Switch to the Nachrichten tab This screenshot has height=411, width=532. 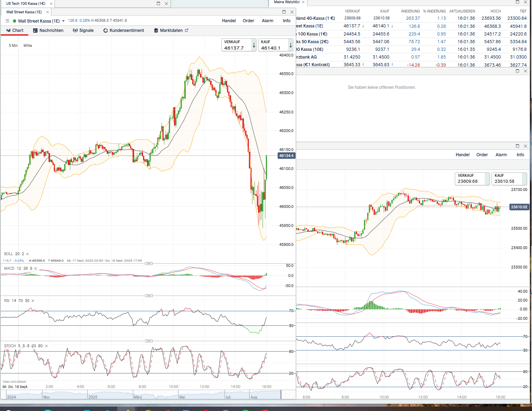[48, 31]
